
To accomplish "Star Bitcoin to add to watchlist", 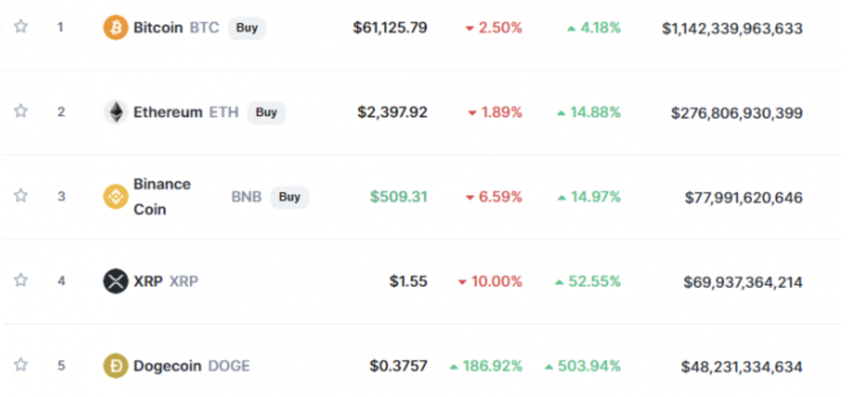I will point(21,26).
